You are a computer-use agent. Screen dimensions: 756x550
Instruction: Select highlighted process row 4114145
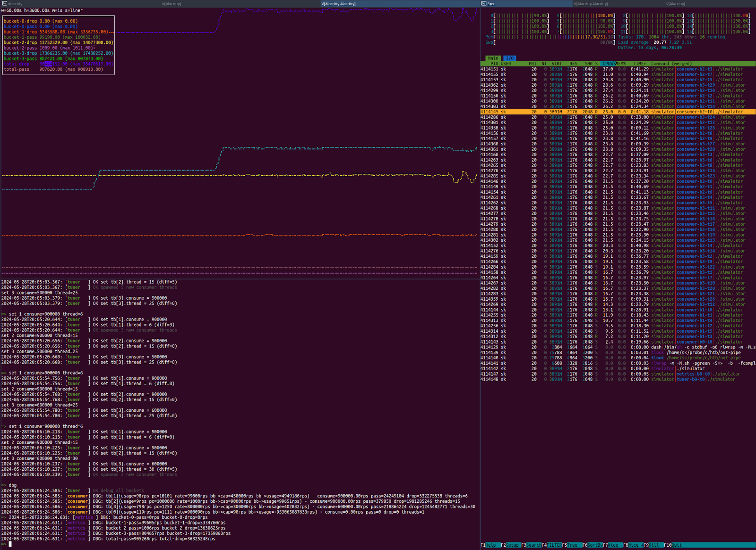tap(618, 112)
